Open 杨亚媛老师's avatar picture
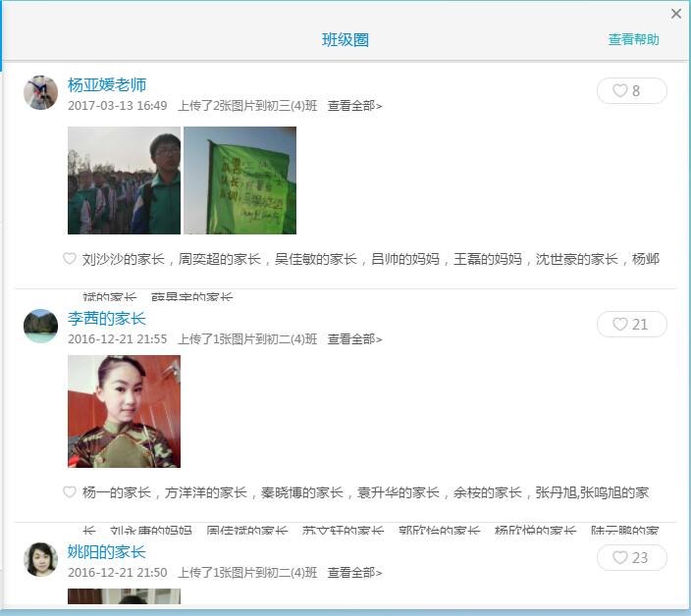Image resolution: width=691 pixels, height=616 pixels. pos(40,92)
